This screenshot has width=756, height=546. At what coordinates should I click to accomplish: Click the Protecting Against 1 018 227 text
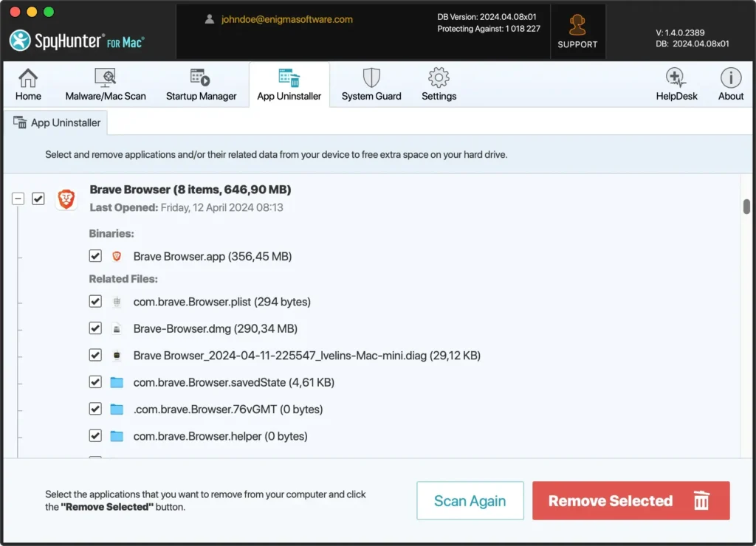(x=489, y=29)
